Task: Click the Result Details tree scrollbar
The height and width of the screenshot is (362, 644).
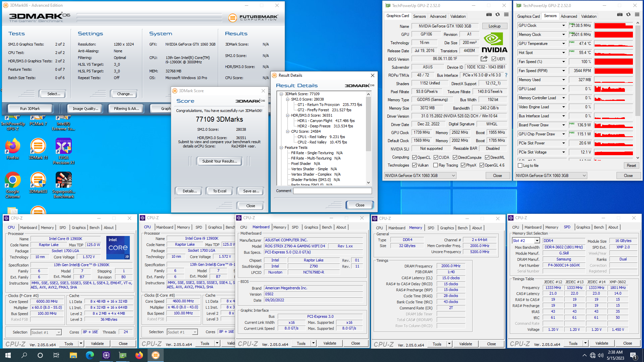Action: 368,138
